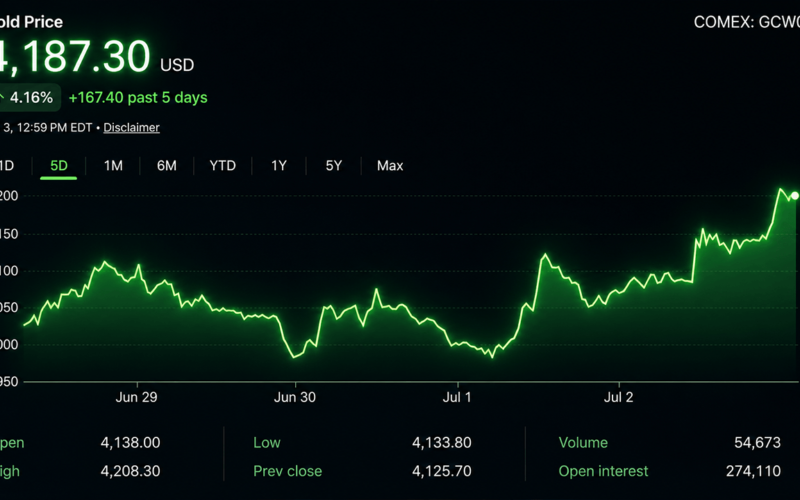
Task: Click the current price dot on chart
Action: 794,196
